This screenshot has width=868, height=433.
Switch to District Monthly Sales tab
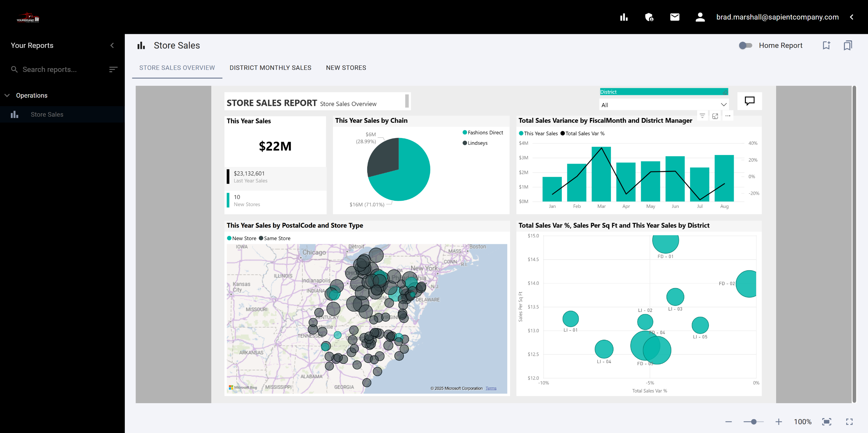click(x=270, y=68)
